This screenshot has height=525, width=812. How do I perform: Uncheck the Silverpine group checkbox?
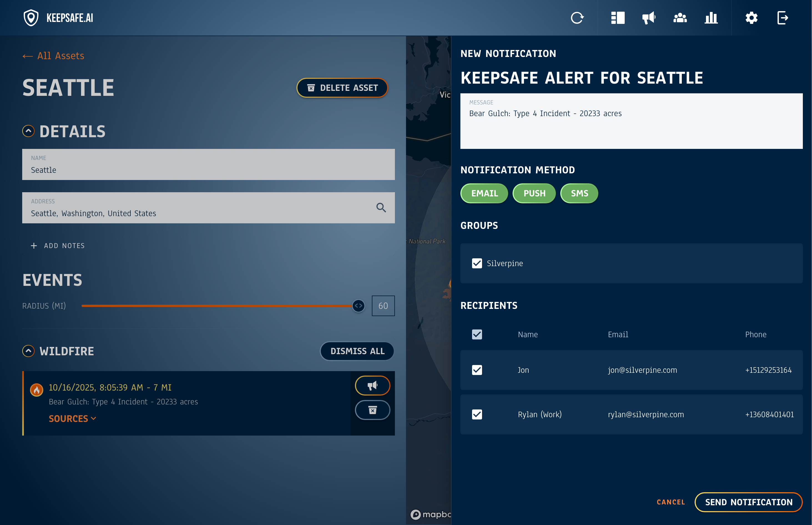point(477,263)
